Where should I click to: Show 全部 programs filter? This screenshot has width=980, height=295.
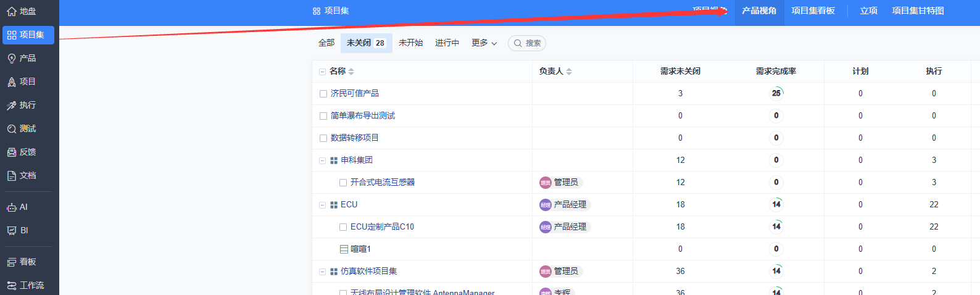326,43
